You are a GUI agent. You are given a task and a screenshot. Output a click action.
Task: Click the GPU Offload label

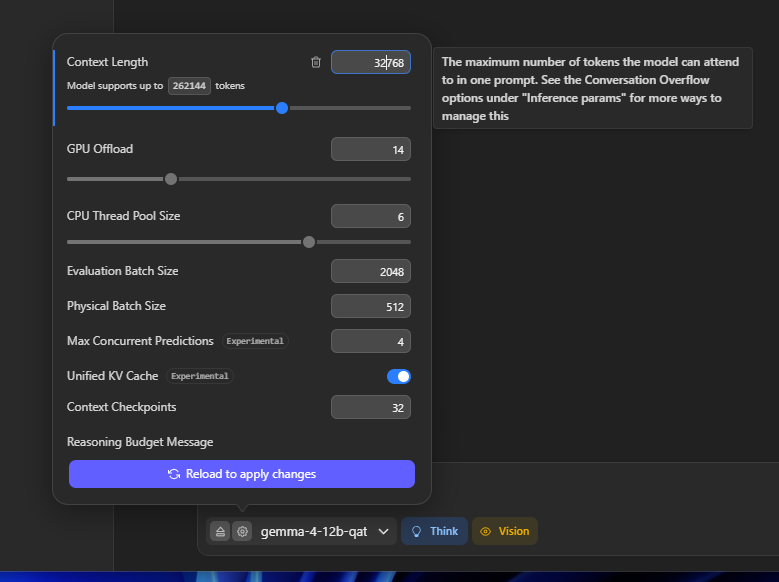(x=100, y=149)
